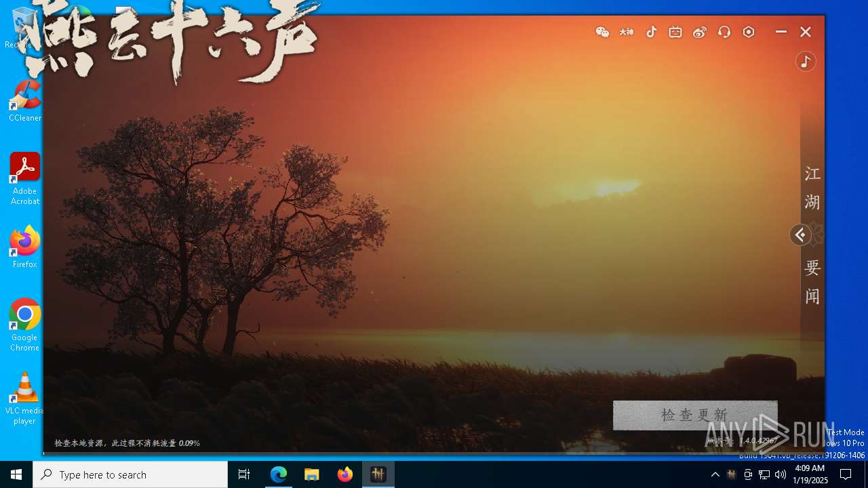Open the Weibo icon
The height and width of the screenshot is (488, 868).
point(700,32)
